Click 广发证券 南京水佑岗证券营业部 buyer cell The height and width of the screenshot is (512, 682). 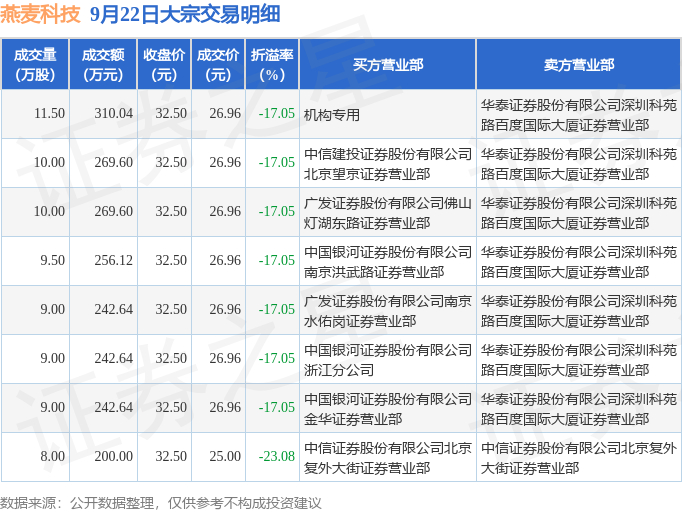click(388, 311)
